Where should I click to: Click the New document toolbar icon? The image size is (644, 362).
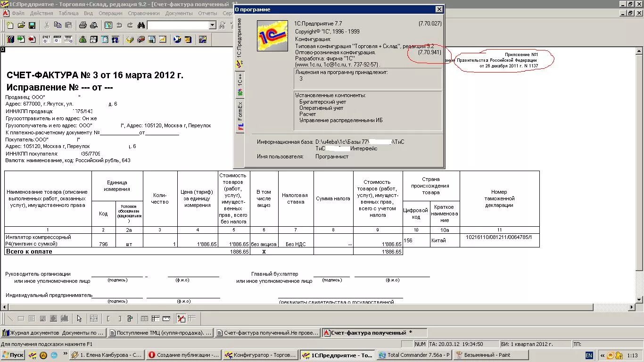(x=10, y=25)
